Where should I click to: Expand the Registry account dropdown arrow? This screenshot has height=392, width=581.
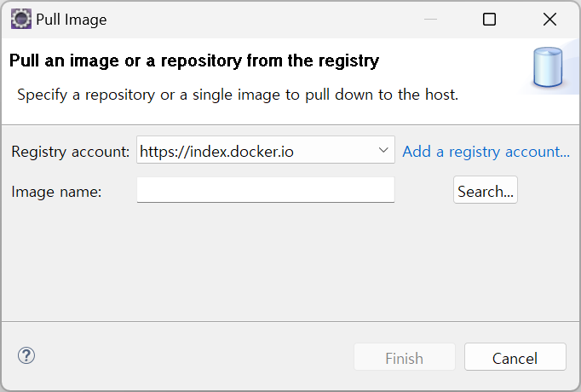click(x=383, y=151)
